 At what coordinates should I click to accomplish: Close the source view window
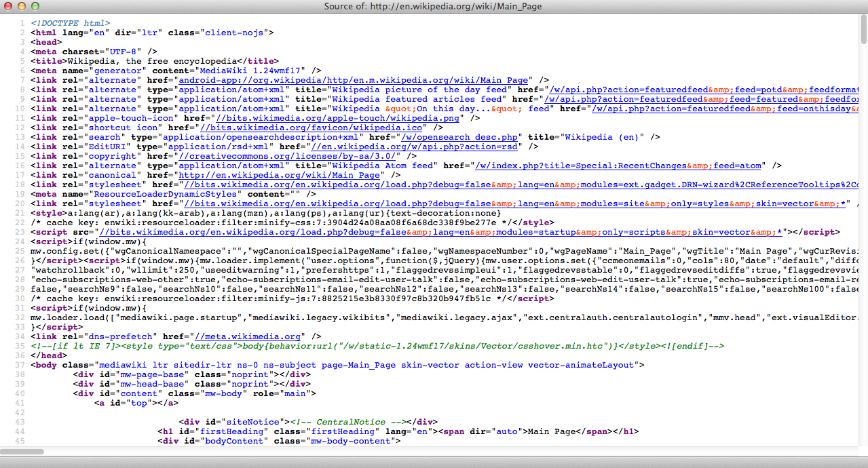coord(7,6)
